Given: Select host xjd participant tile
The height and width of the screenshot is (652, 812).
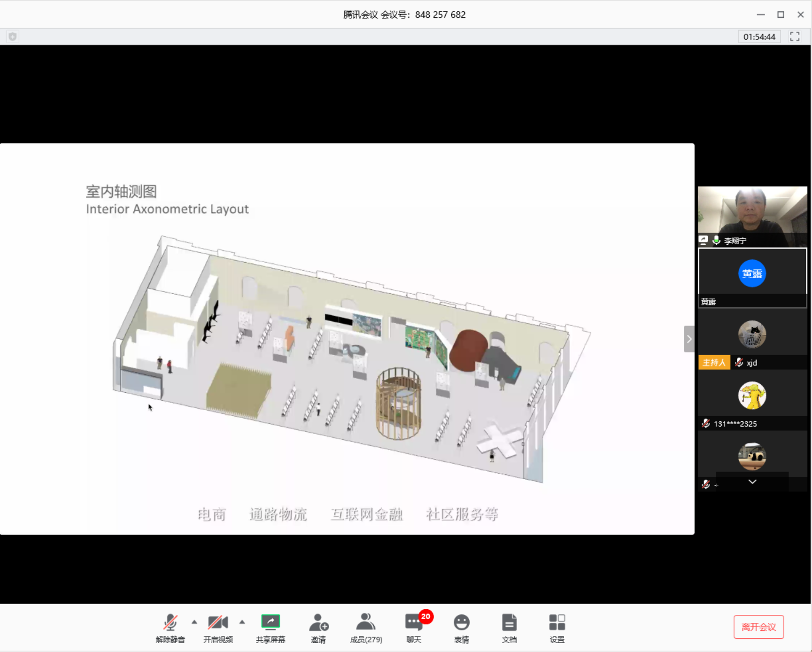Looking at the screenshot, I should pos(752,338).
